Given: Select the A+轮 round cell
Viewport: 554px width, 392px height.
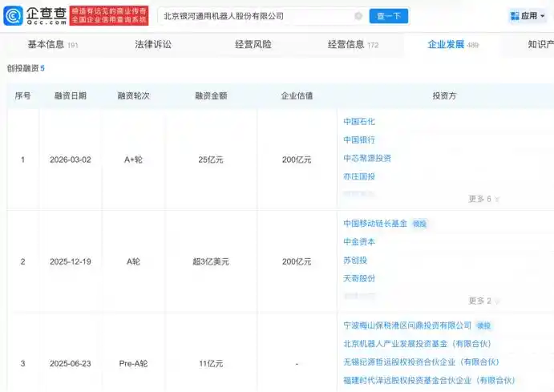Looking at the screenshot, I should coord(133,160).
